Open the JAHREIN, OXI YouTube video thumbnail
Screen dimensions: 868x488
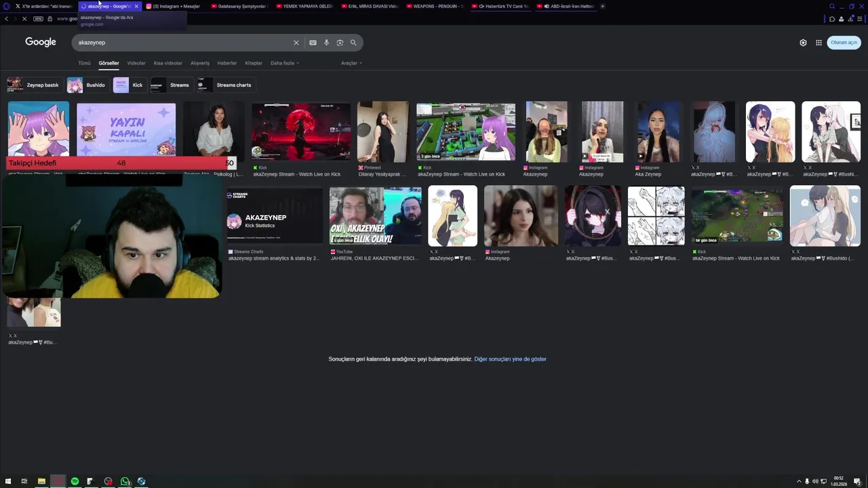click(x=375, y=216)
